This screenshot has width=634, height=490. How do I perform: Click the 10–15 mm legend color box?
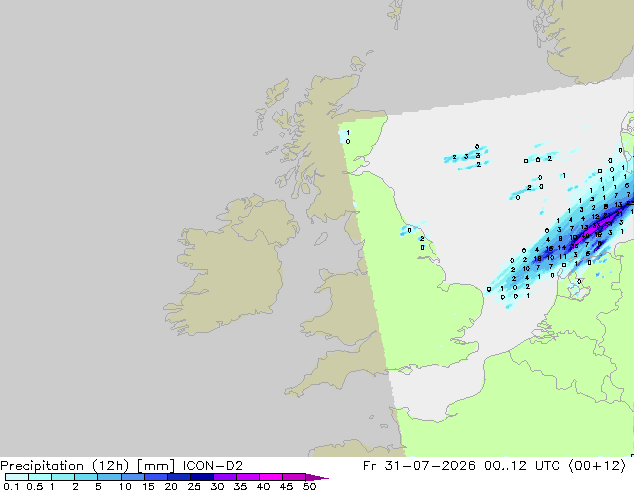coord(133,477)
